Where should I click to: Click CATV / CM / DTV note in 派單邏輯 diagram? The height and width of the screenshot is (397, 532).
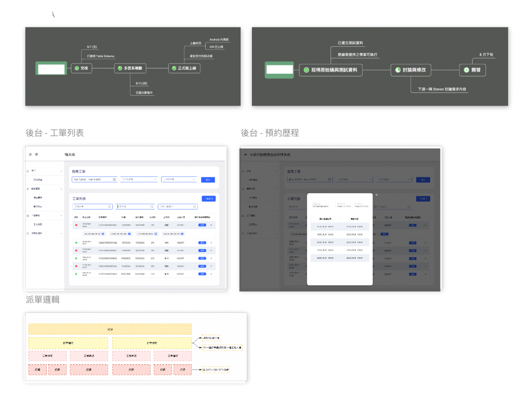pos(216,369)
